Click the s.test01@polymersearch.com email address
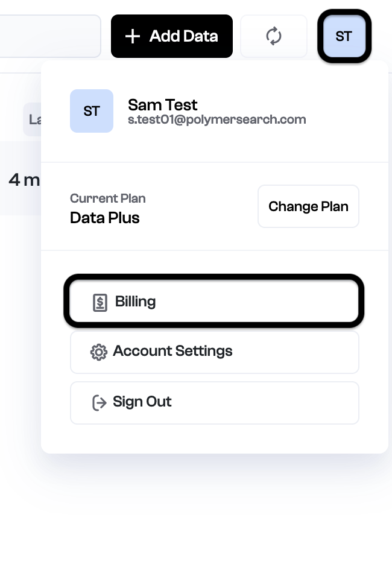Image resolution: width=392 pixels, height=573 pixels. (x=217, y=119)
